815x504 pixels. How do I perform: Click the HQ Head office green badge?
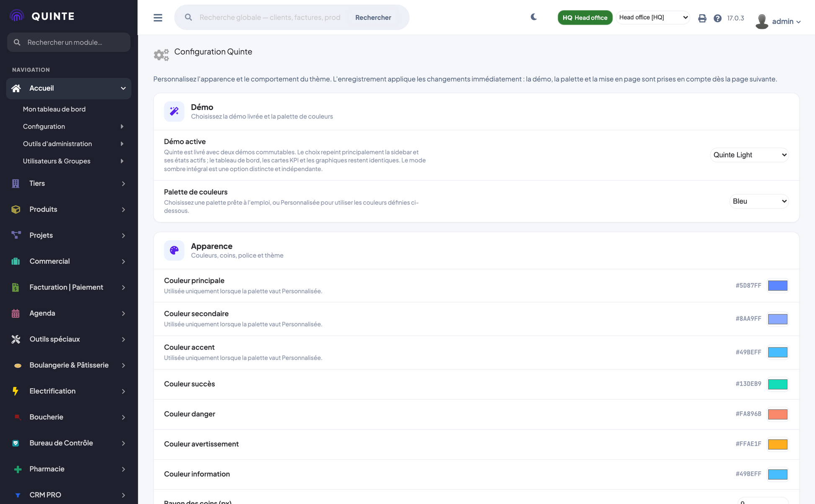tap(585, 18)
